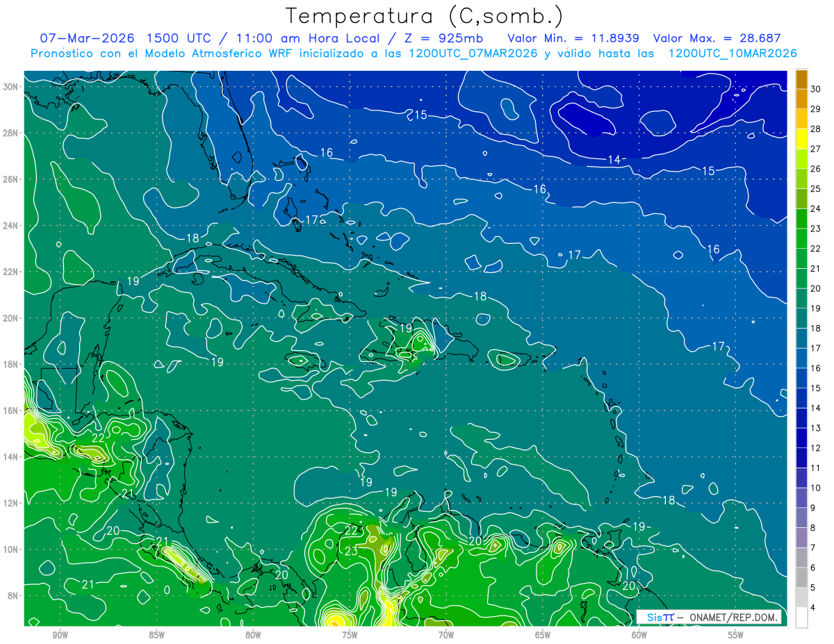Click the '20N' latitude axis label

[x=11, y=318]
